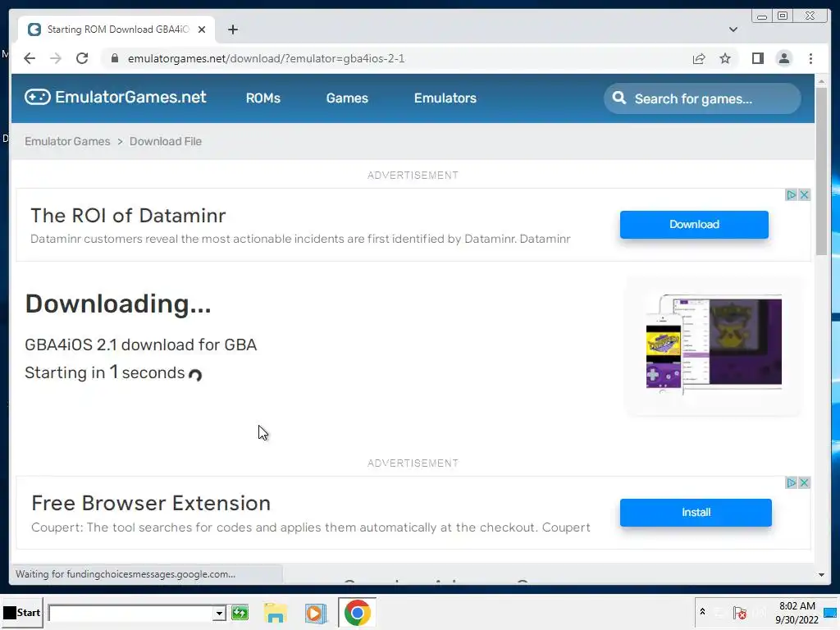Click the Free Browser Extension headline

click(x=151, y=504)
